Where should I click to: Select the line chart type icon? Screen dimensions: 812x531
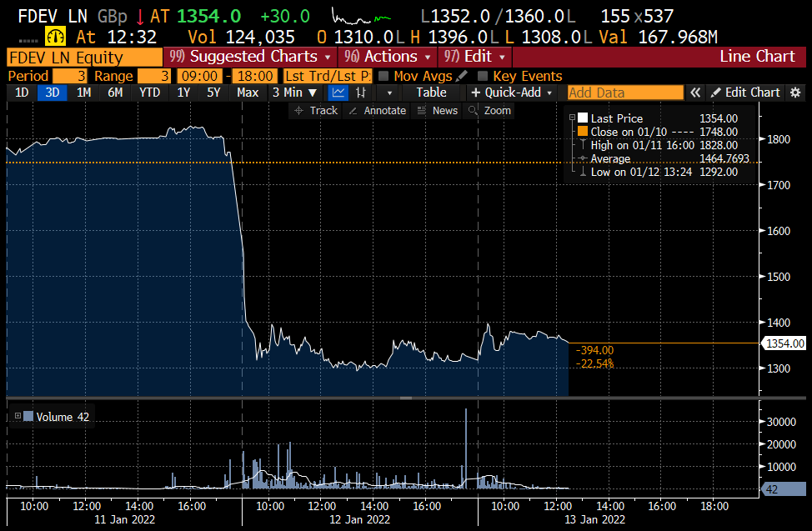338,93
